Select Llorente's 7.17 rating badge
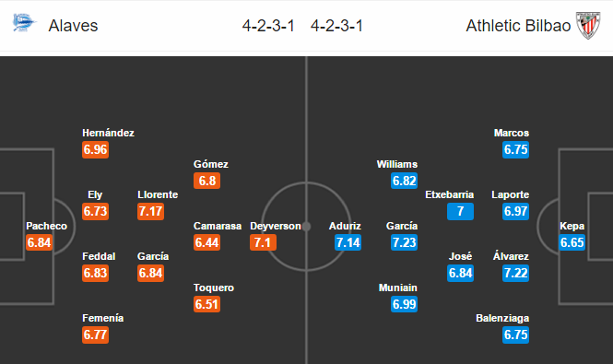This screenshot has height=364, width=613. [x=150, y=211]
